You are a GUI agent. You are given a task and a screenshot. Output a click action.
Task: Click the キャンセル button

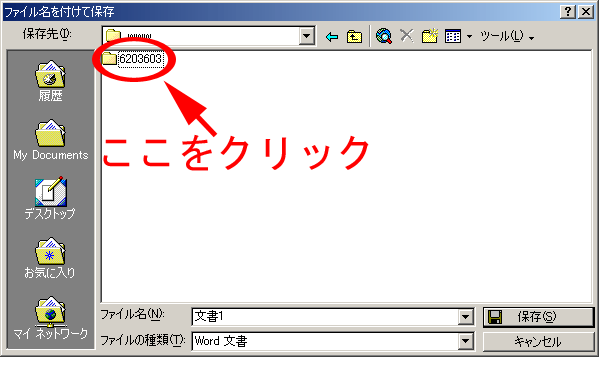coord(538,341)
